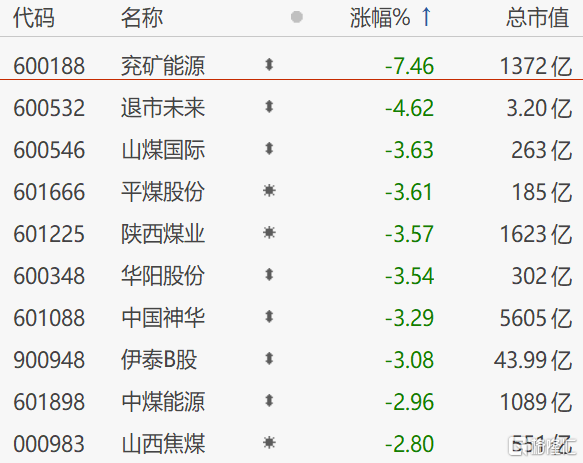The image size is (583, 463).
Task: Open the 退市未来 stock name
Action: [x=163, y=108]
